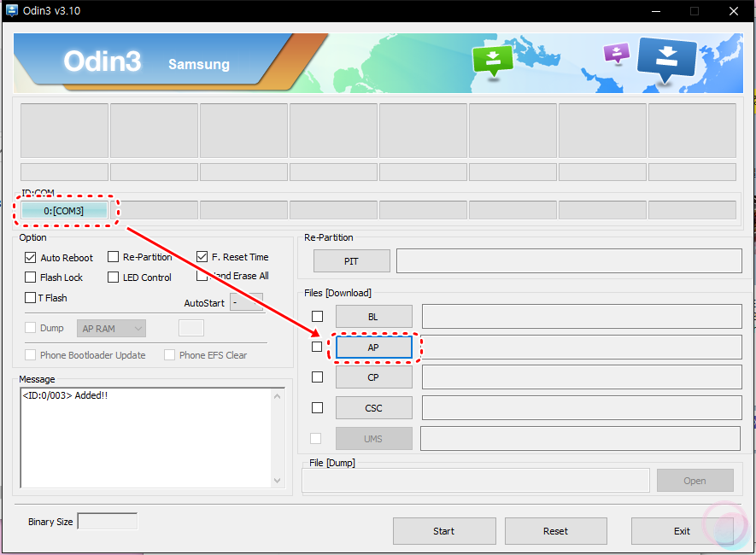Click the CP file path field
The height and width of the screenshot is (555, 756).
(582, 377)
